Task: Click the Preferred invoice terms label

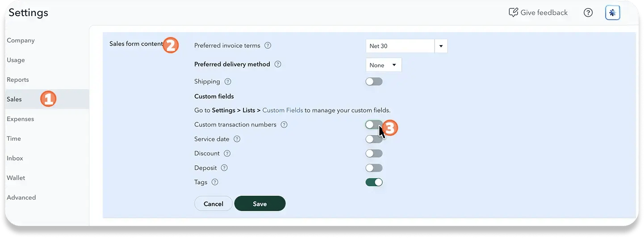Action: tap(227, 46)
